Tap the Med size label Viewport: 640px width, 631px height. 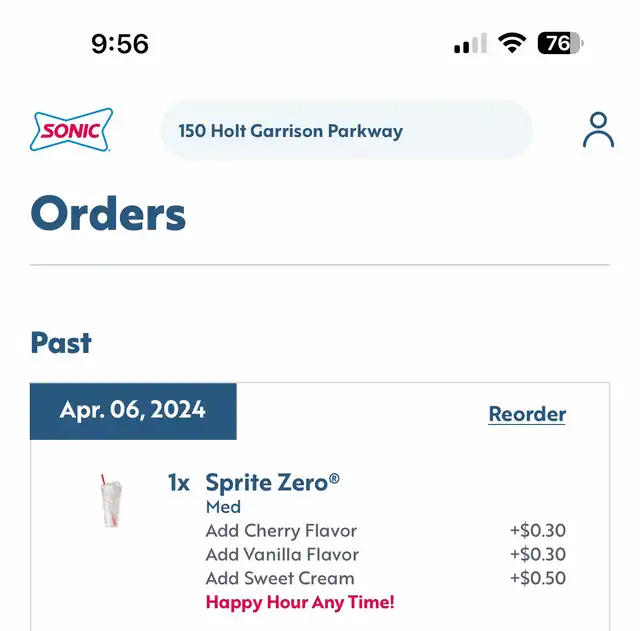click(x=223, y=507)
